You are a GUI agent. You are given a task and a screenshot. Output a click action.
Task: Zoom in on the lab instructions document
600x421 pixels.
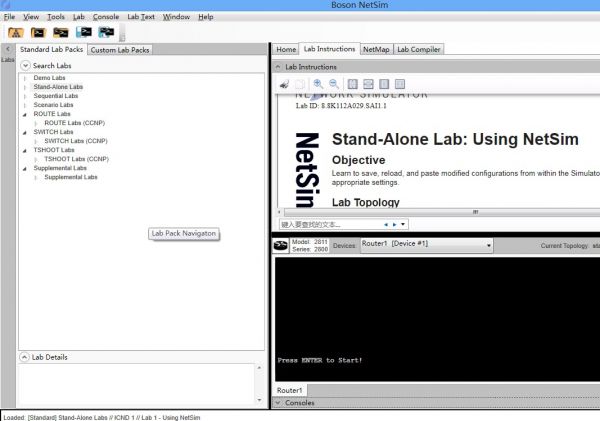coord(318,84)
